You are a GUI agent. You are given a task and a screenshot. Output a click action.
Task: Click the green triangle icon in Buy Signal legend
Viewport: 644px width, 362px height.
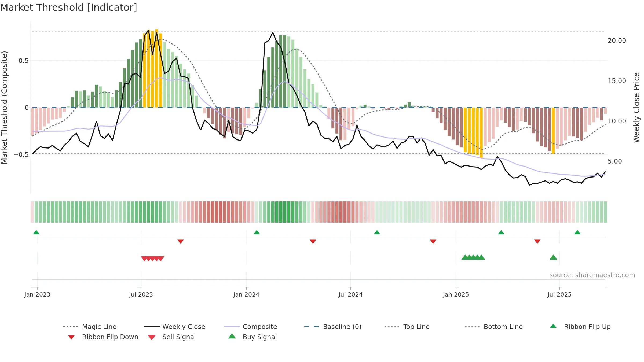(232, 336)
